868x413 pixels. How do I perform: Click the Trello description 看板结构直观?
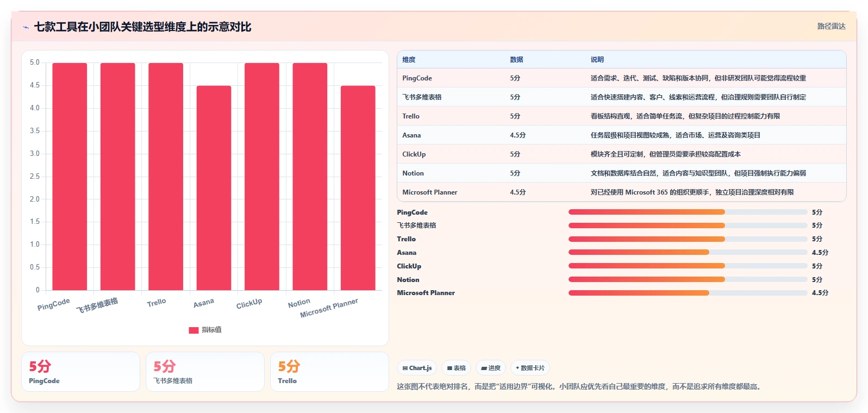[685, 116]
